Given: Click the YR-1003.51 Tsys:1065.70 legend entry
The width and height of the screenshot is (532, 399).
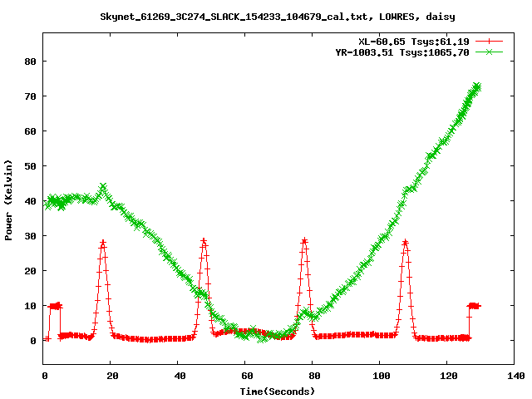Looking at the screenshot, I should 402,52.
